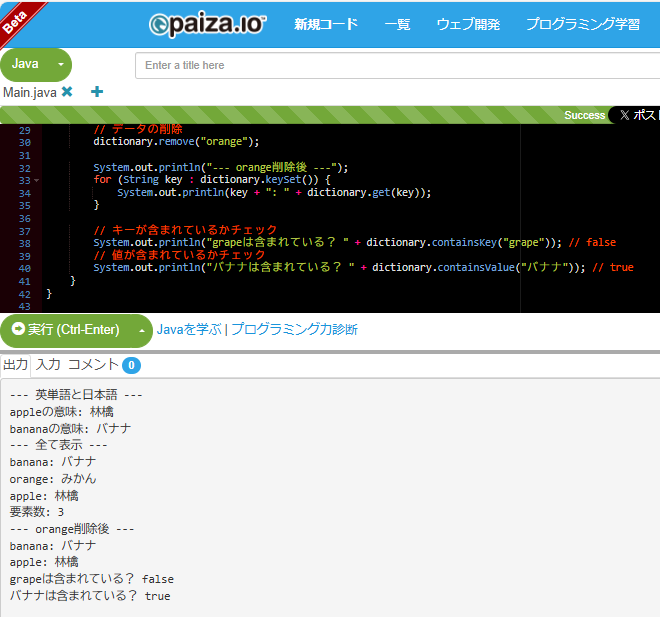The height and width of the screenshot is (617, 660).
Task: Open プログラミング学習 in the header
Action: [x=583, y=24]
